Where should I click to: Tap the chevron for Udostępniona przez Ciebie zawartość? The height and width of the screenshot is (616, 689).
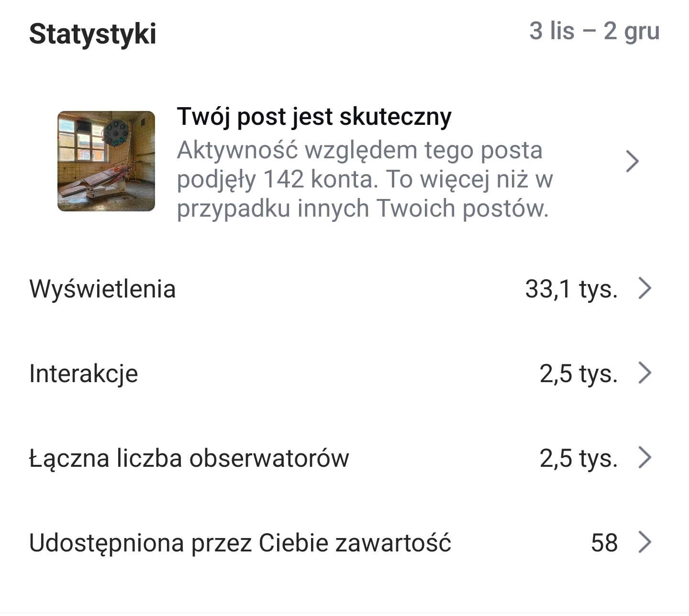tap(645, 543)
